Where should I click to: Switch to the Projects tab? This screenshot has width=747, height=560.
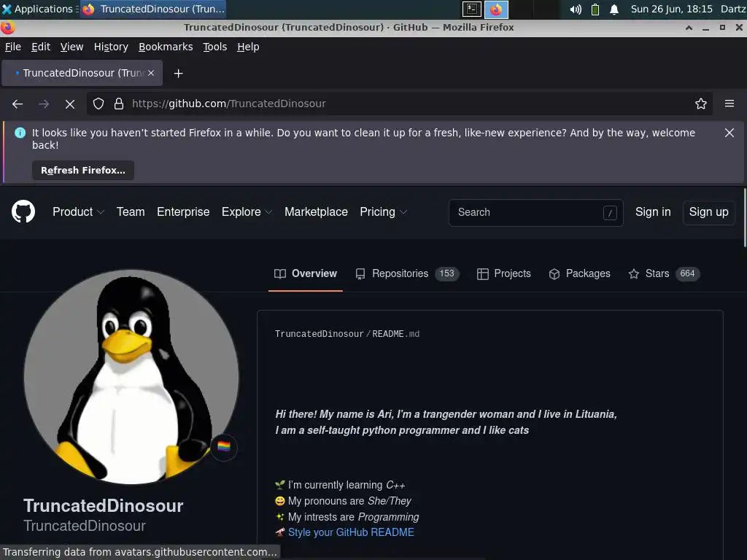click(x=503, y=273)
